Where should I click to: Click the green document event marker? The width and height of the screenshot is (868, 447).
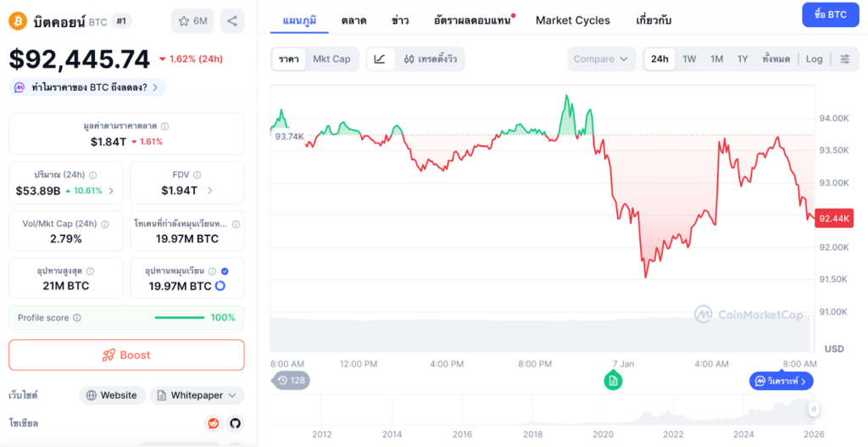tap(613, 381)
